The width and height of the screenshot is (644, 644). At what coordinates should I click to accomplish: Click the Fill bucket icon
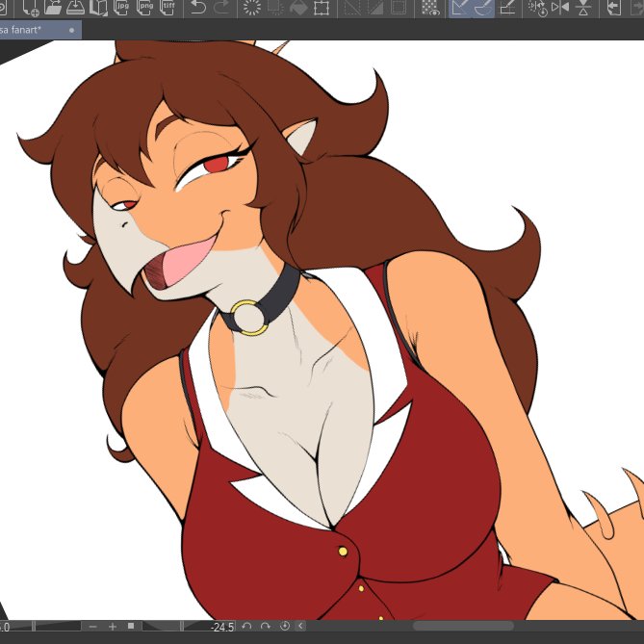[x=298, y=8]
